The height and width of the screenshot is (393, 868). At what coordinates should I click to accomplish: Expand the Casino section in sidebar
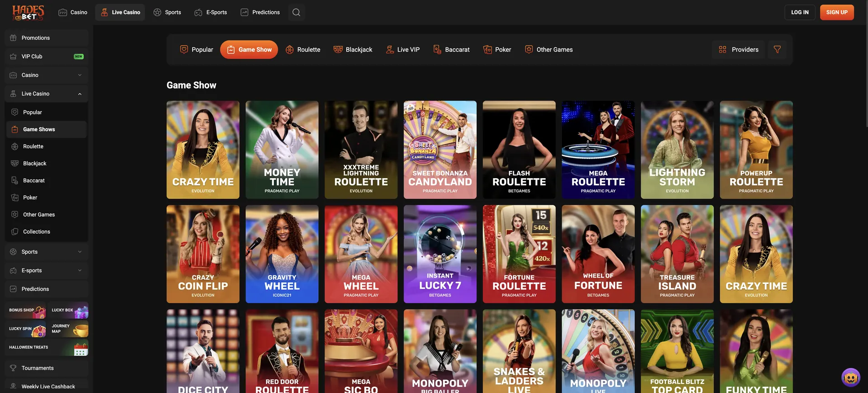click(x=47, y=75)
